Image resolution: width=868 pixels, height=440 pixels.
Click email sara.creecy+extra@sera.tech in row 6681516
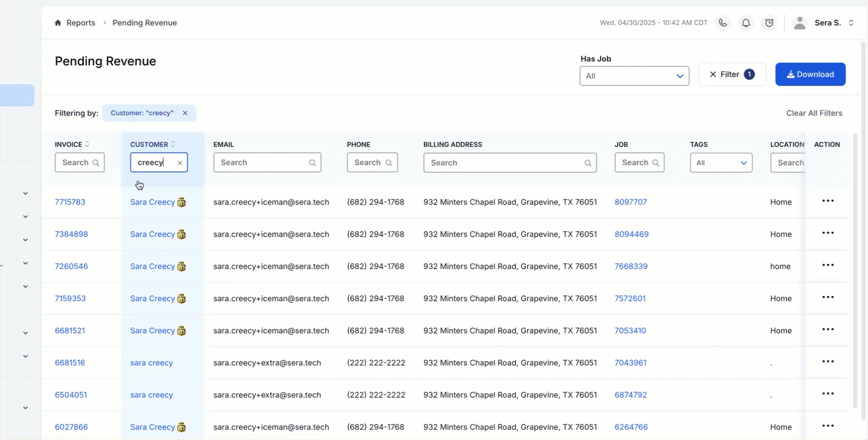(x=267, y=362)
